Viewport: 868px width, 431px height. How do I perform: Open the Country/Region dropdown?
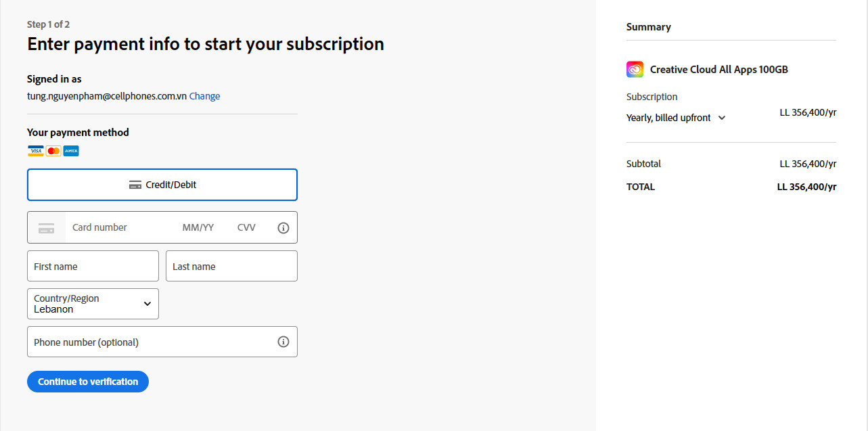point(93,304)
